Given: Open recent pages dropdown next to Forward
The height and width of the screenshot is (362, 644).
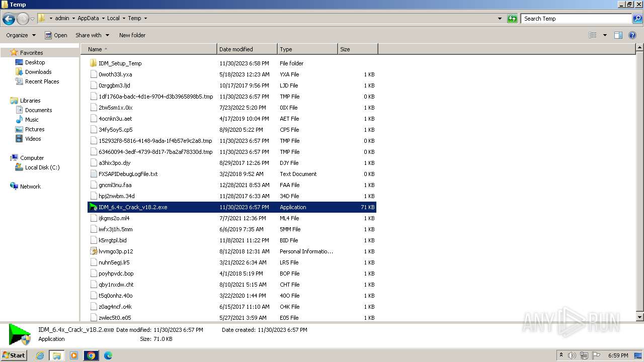Looking at the screenshot, I should 32,19.
